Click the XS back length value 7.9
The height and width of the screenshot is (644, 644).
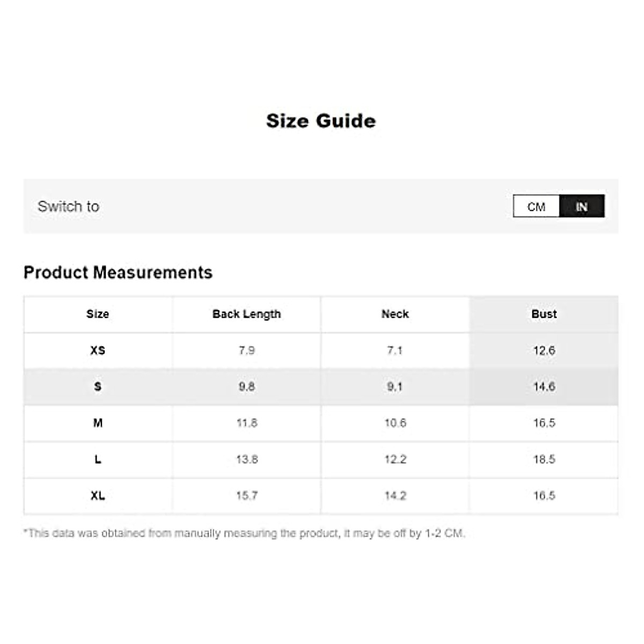point(246,350)
